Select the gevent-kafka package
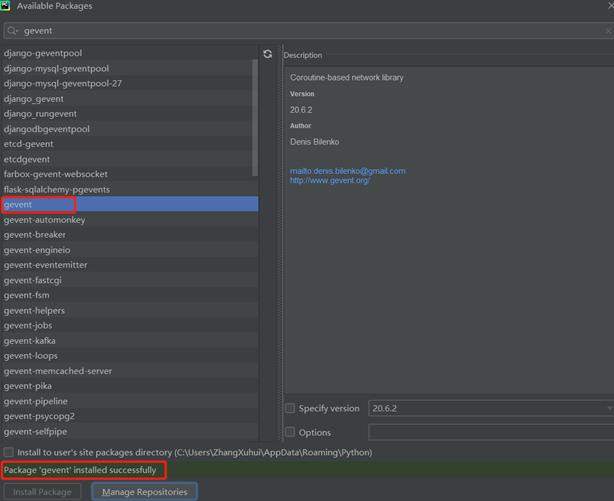The height and width of the screenshot is (501, 614). pos(30,341)
